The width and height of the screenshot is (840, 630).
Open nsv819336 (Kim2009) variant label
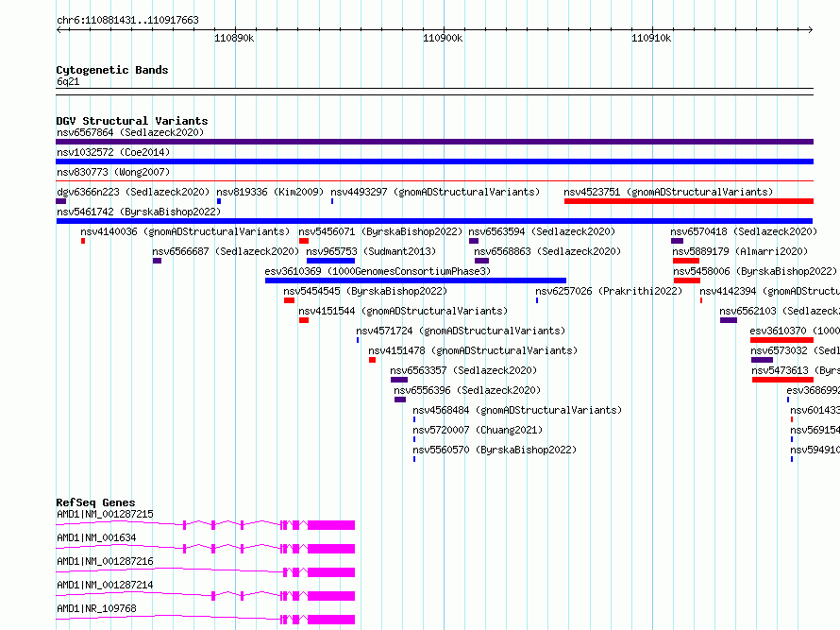270,192
